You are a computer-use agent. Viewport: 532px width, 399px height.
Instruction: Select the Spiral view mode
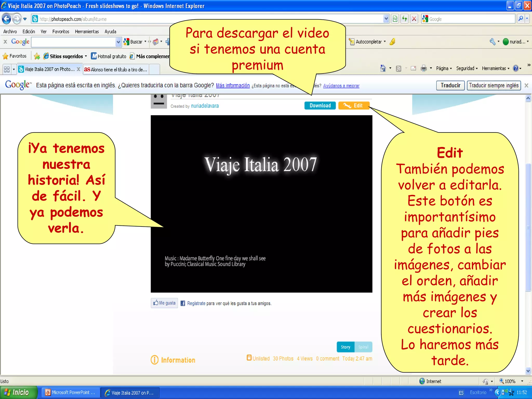(363, 347)
